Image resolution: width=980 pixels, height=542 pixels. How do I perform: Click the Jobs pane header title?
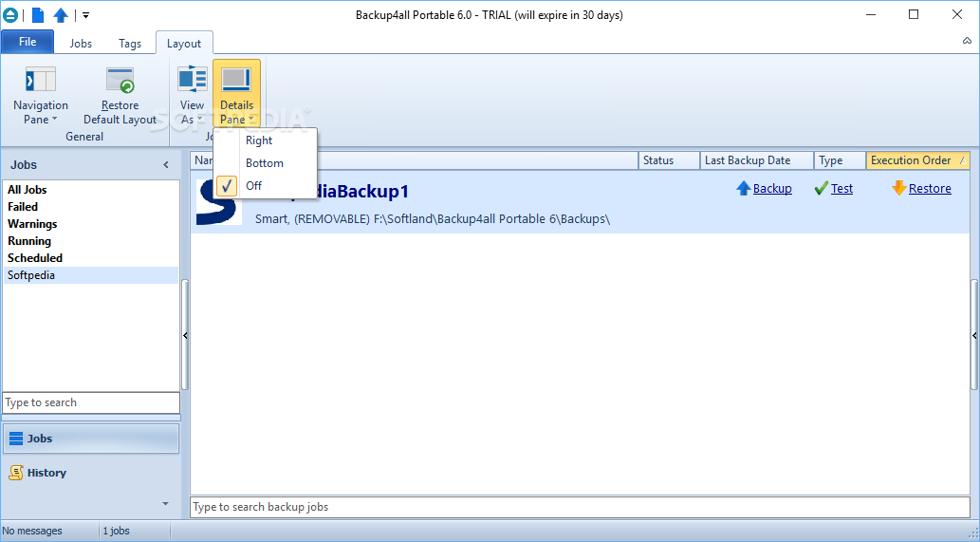tap(24, 165)
